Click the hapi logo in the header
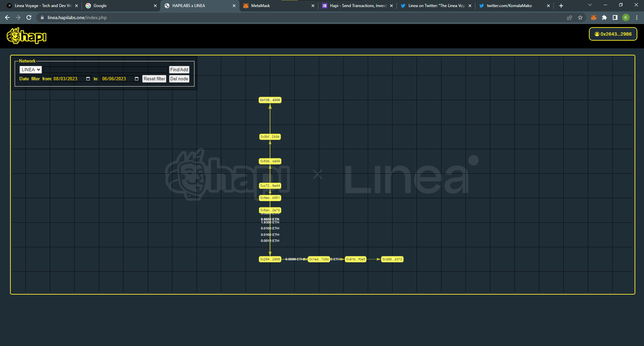Viewport: 644px width, 346px height. click(27, 36)
